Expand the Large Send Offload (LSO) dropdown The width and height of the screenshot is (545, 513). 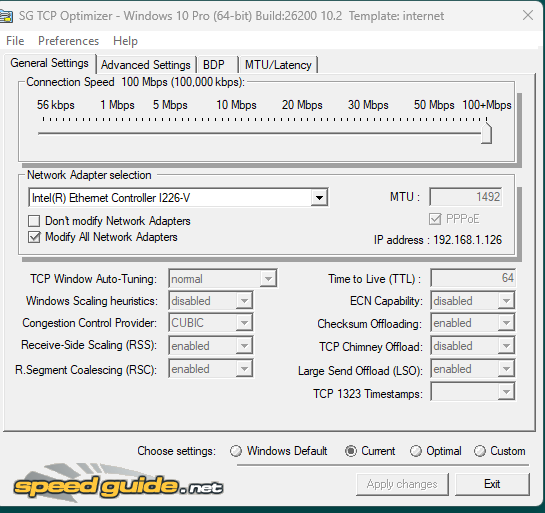(x=506, y=369)
